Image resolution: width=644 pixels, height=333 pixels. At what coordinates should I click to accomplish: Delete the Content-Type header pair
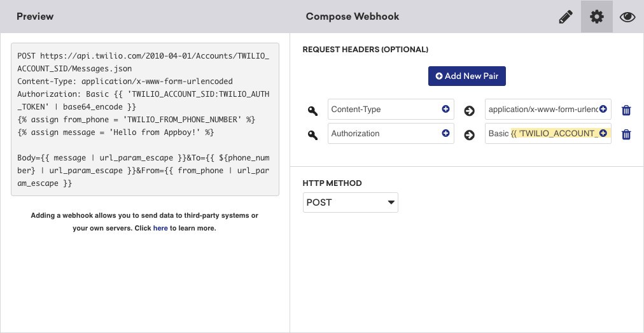coord(626,110)
